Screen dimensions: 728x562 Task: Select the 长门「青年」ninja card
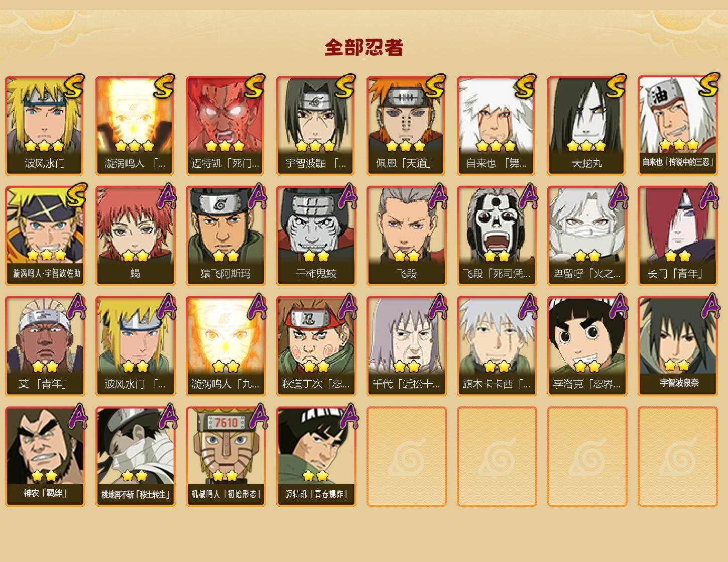click(678, 236)
